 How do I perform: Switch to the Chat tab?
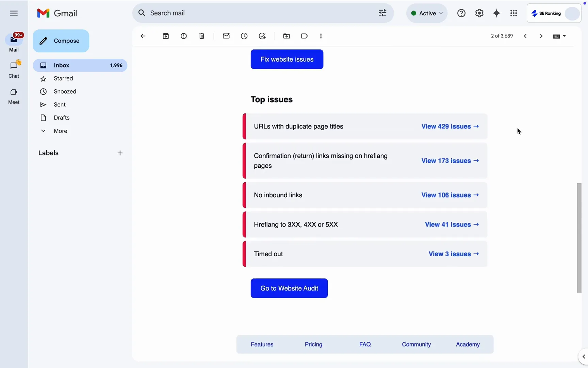coord(14,69)
